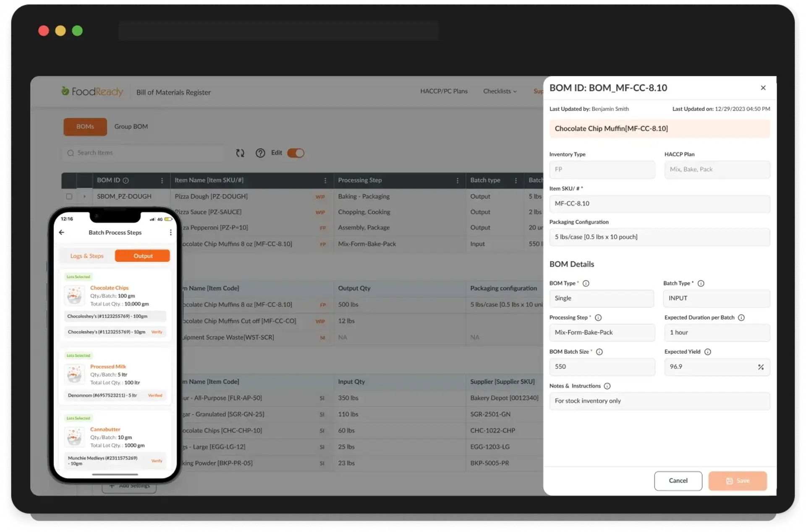Open the BOM ID column options menu
806x532 pixels.
163,180
